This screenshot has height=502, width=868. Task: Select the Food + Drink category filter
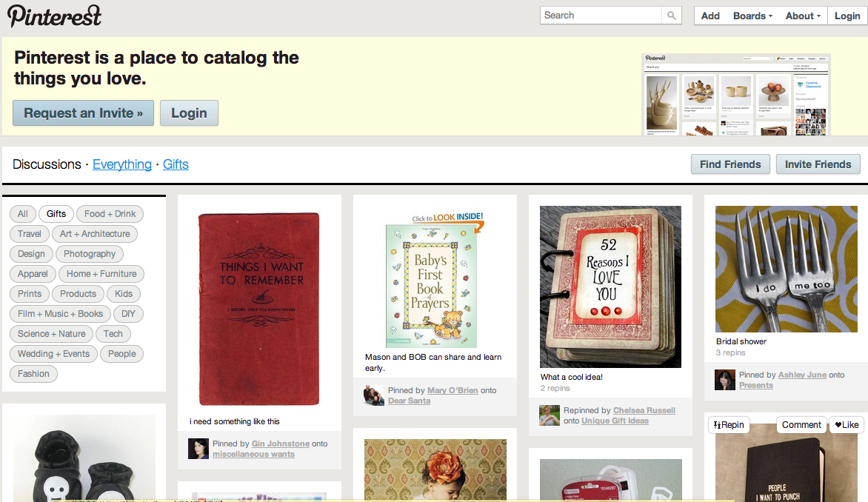[110, 214]
